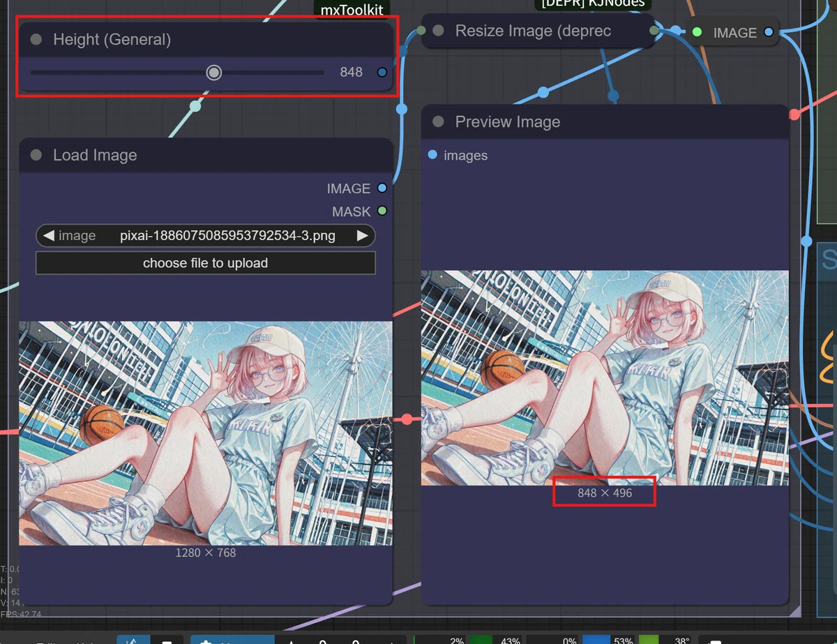Collapse the Preview Image node via title dot
This screenshot has width=837, height=644.
pos(438,122)
